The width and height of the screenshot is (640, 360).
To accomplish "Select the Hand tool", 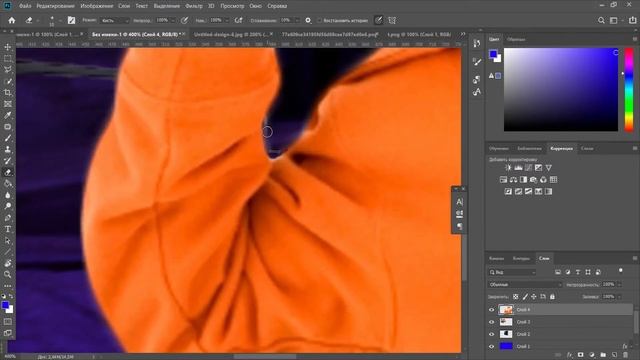I will click(x=8, y=263).
